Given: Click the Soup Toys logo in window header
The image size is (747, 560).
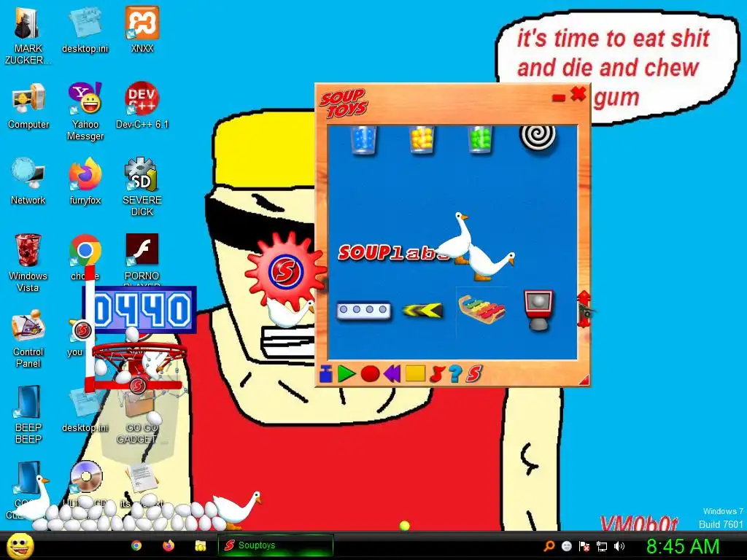Looking at the screenshot, I should [344, 103].
